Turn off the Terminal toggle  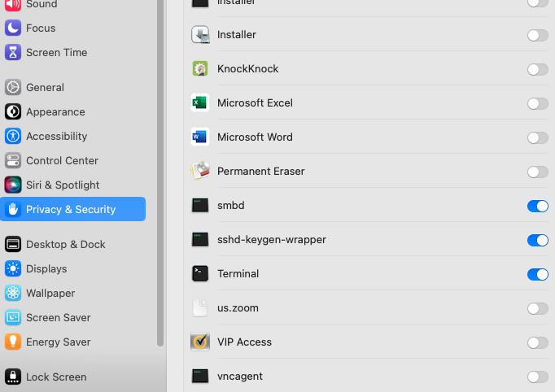click(538, 274)
